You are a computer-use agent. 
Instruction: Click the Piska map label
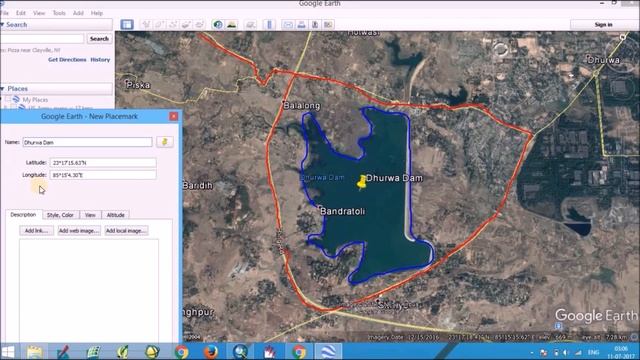138,85
